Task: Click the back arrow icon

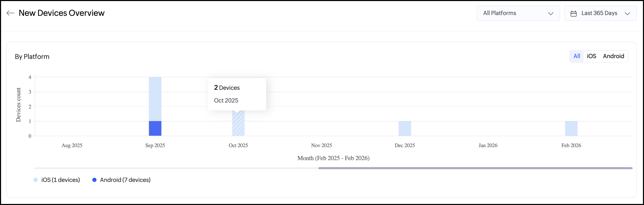Action: pos(10,13)
